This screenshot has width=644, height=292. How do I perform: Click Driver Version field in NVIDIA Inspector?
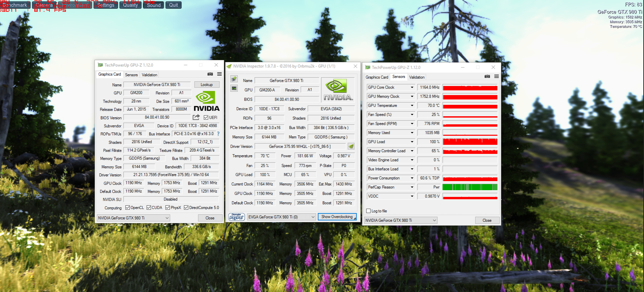pyautogui.click(x=300, y=147)
